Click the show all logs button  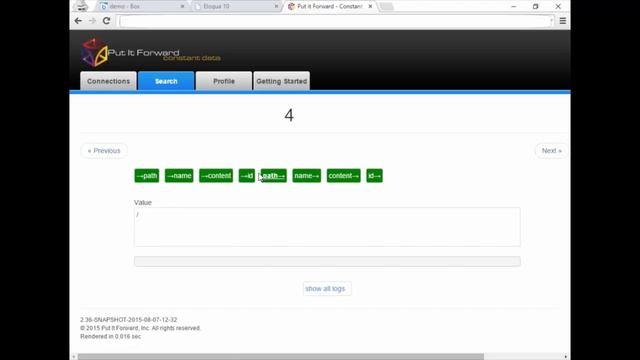[x=327, y=289]
